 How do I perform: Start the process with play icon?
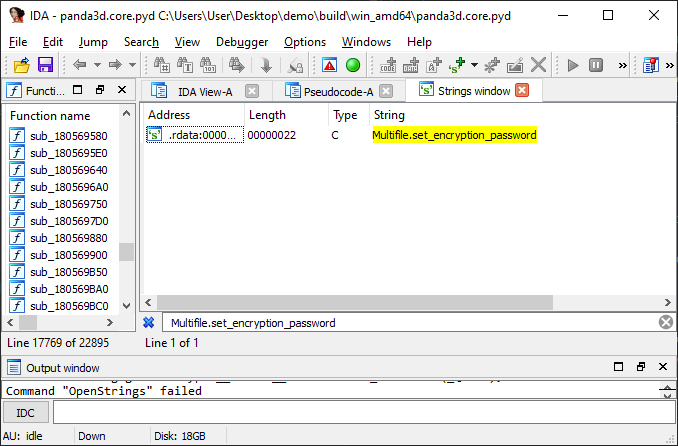click(x=573, y=65)
